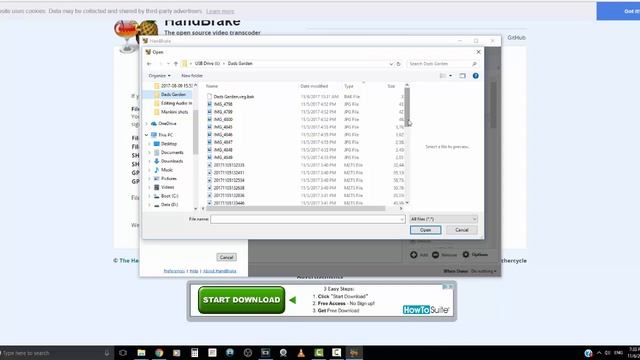640x360 pixels.
Task: Click the New folder button
Action: pos(192,76)
